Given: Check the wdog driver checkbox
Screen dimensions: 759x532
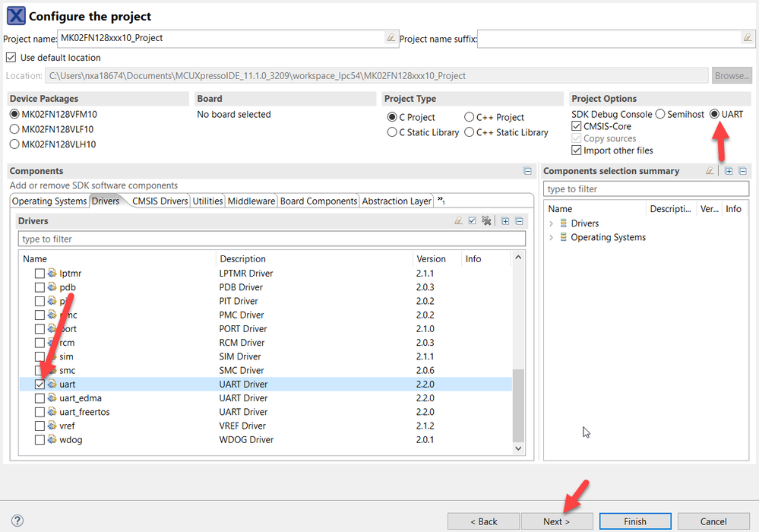Looking at the screenshot, I should coord(40,440).
